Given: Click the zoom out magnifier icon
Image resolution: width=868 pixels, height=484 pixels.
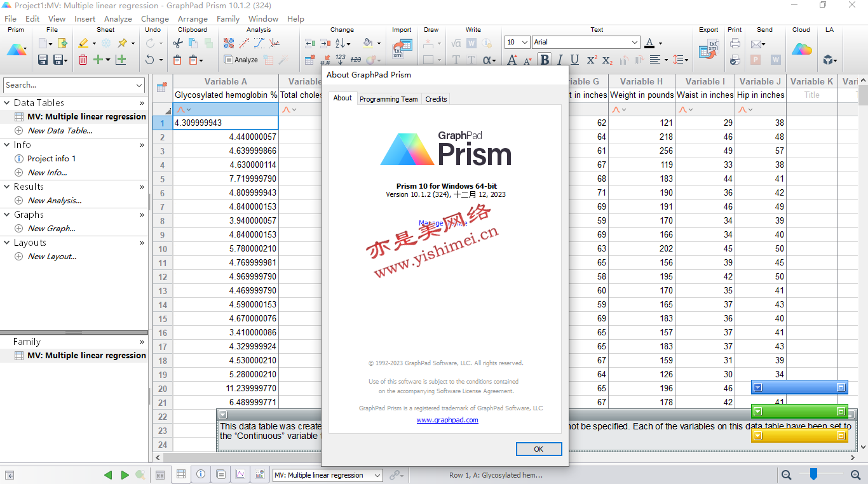Looking at the screenshot, I should [786, 474].
